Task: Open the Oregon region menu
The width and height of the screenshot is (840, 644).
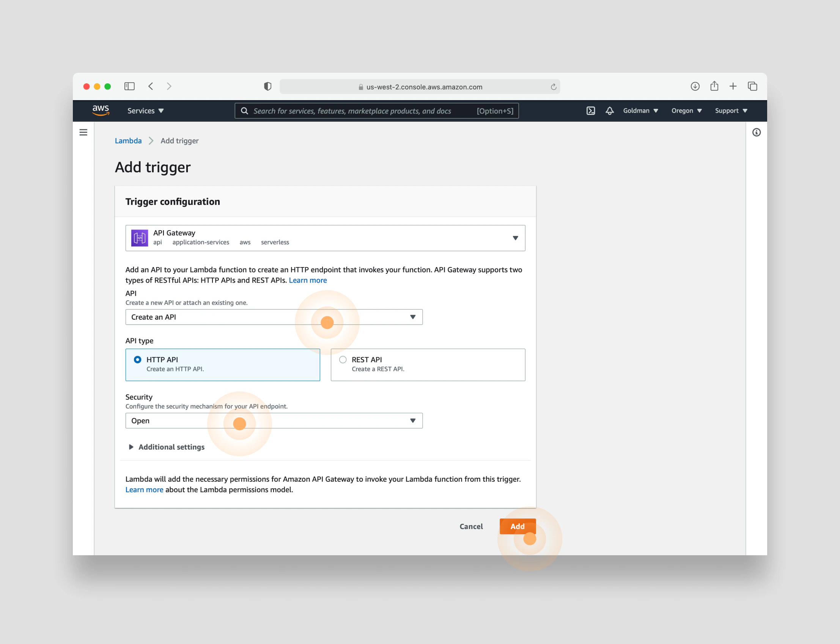Action: (686, 111)
